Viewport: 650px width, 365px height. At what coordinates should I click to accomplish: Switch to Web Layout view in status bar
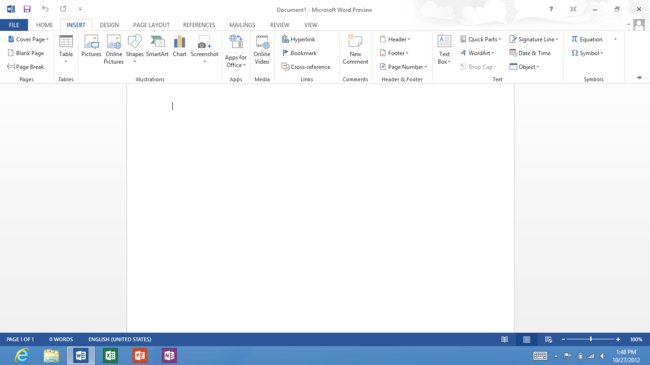point(548,339)
